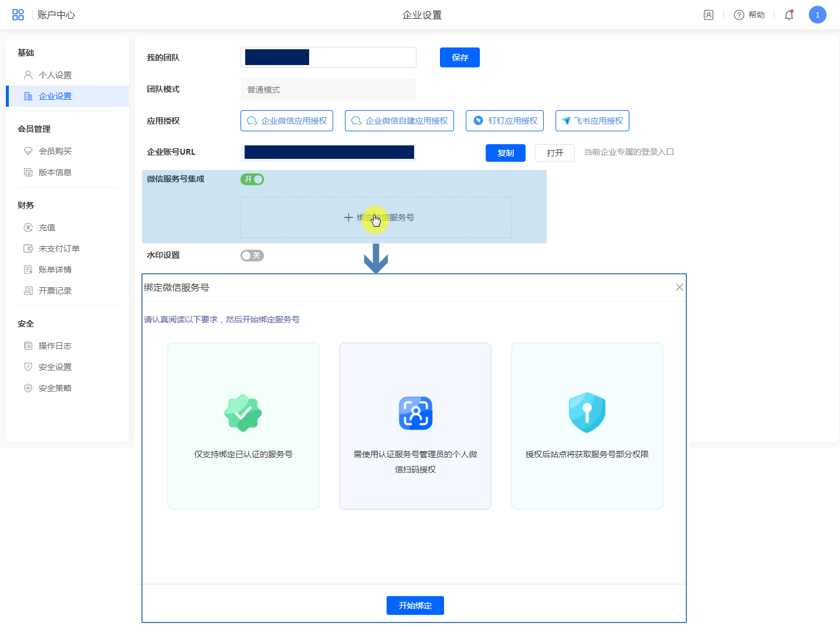Disable the 微信服务号集成 switch

point(252,179)
